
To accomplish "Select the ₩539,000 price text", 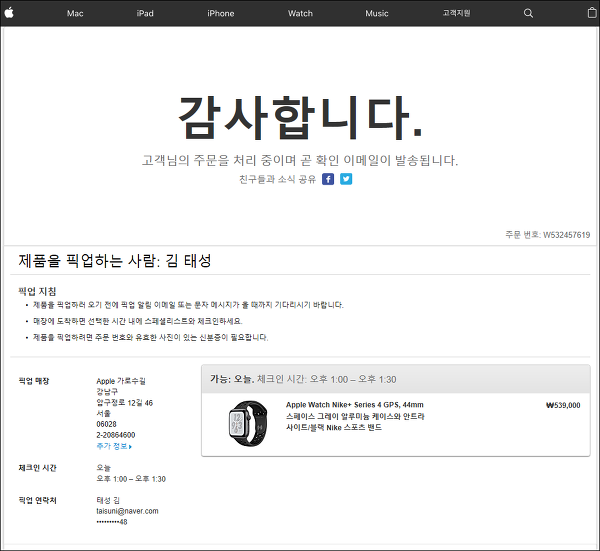I will tap(563, 405).
